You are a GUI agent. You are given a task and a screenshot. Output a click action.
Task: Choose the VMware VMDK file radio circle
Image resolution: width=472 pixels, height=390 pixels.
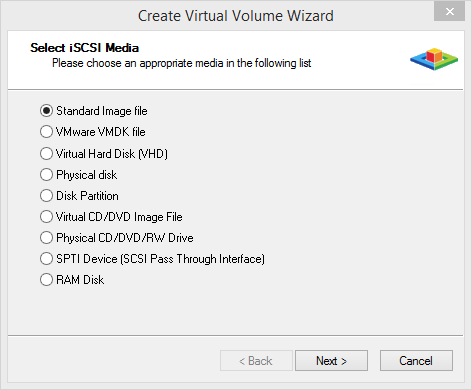click(46, 132)
